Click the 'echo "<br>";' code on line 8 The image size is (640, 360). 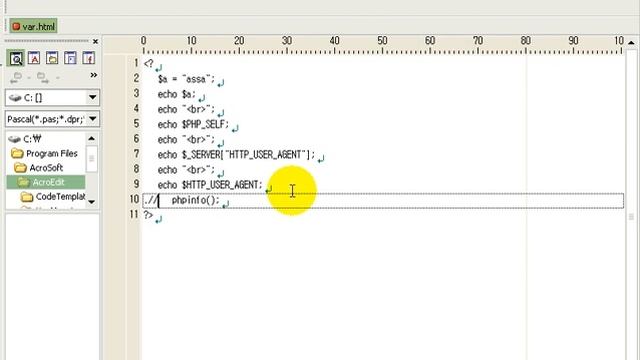[x=186, y=169]
